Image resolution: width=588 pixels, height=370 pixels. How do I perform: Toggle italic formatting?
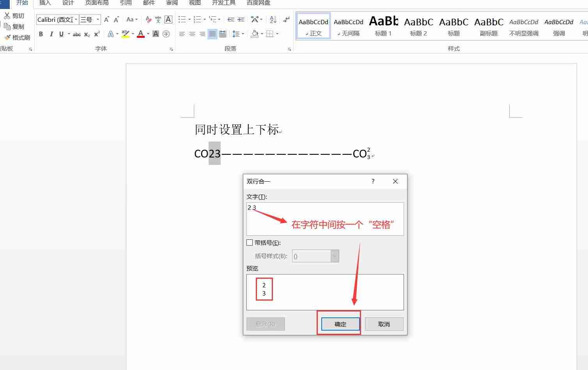[x=51, y=34]
